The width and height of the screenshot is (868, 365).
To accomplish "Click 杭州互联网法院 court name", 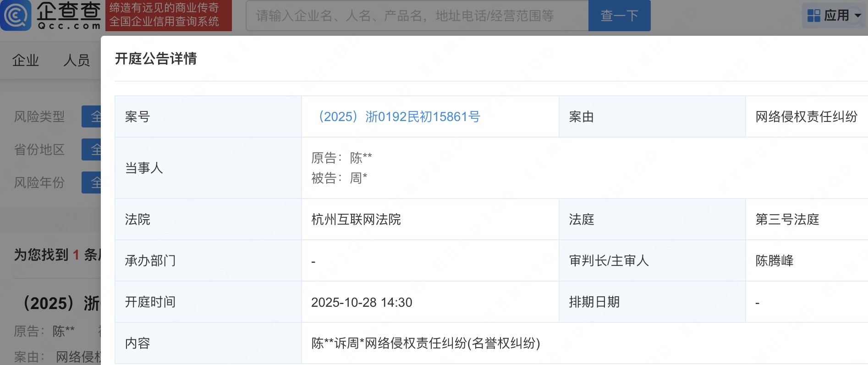I will click(356, 220).
